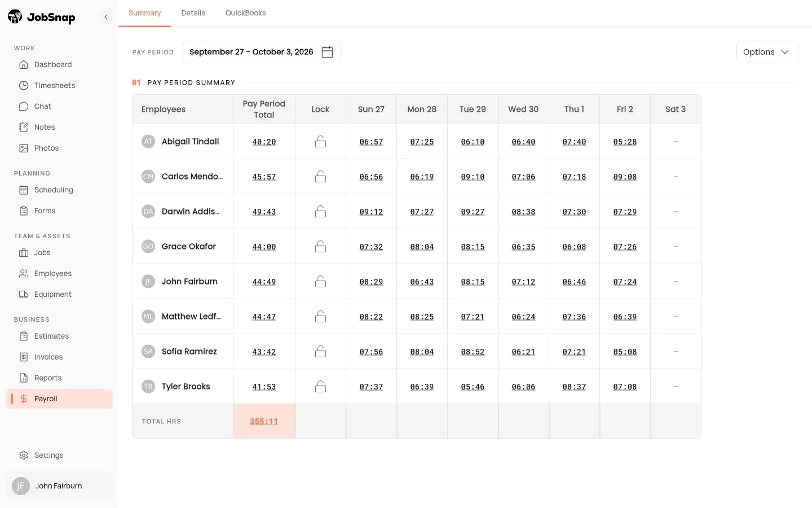Click the Pay Period Total column header

(x=264, y=109)
